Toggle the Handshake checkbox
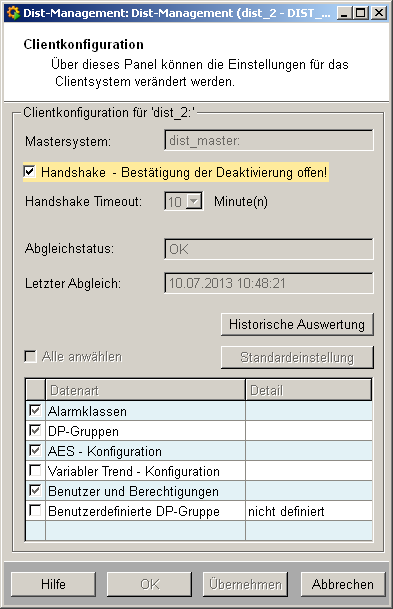 (30, 172)
